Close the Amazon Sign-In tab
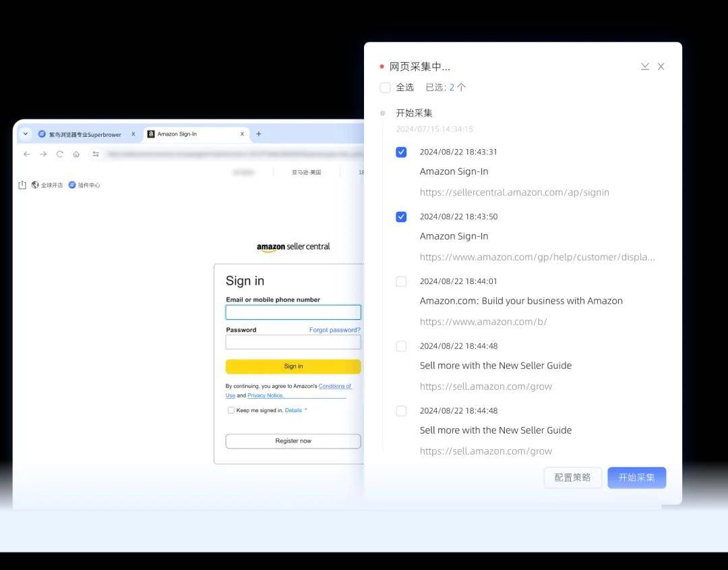728x570 pixels. pyautogui.click(x=242, y=134)
